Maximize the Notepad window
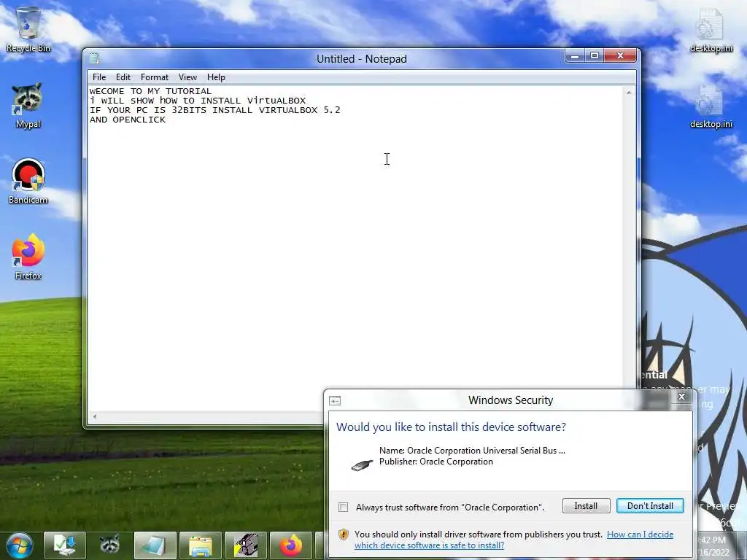This screenshot has width=747, height=560. 595,56
